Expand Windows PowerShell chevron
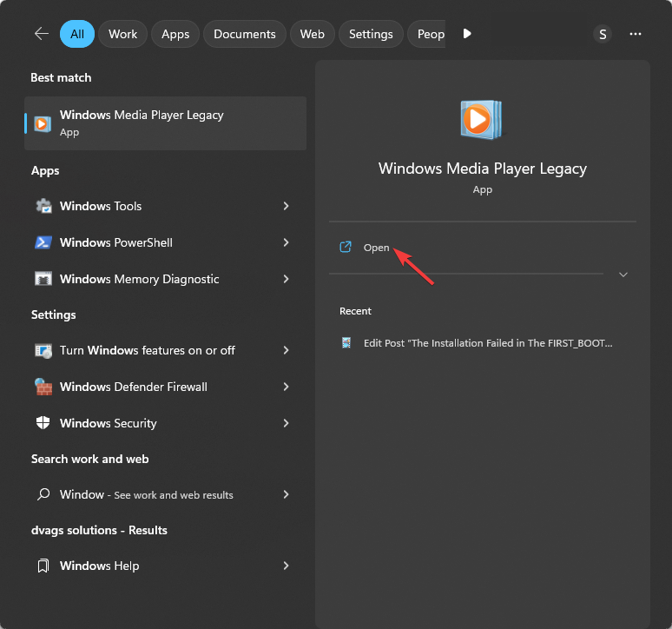The image size is (672, 629). pyautogui.click(x=286, y=242)
